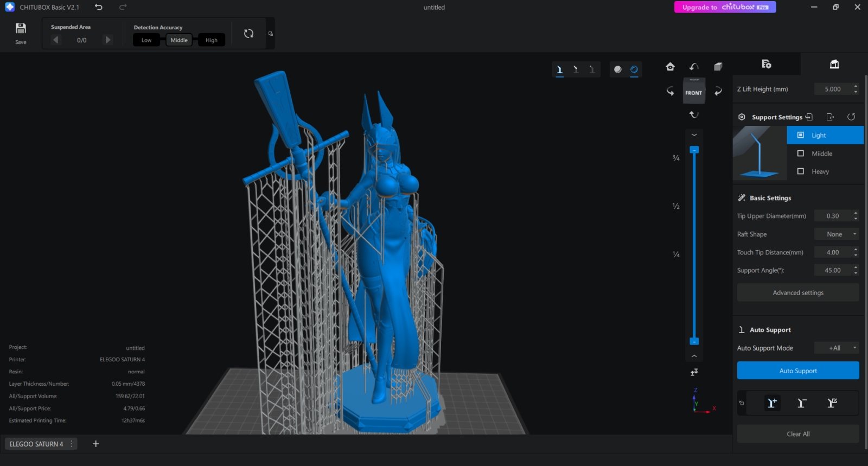This screenshot has width=868, height=466.
Task: Click the up chevron below layer slider
Action: pos(694,356)
